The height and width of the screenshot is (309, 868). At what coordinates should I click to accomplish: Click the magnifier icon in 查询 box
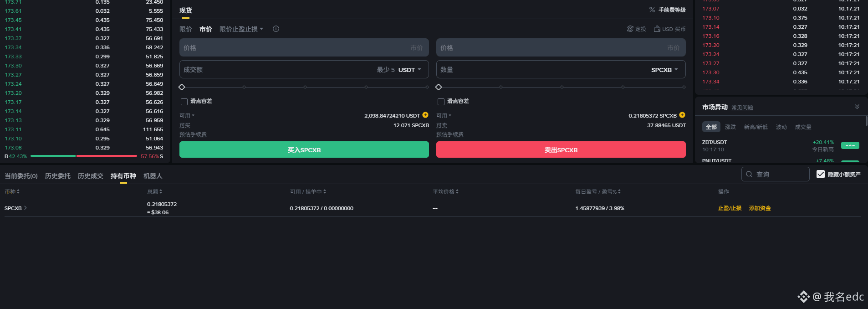coord(749,174)
